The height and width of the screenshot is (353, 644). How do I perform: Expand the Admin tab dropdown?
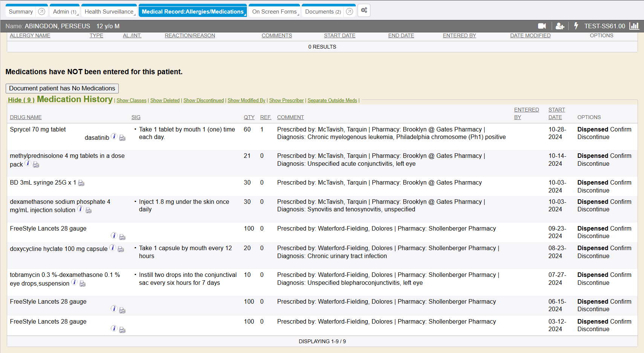pyautogui.click(x=77, y=14)
